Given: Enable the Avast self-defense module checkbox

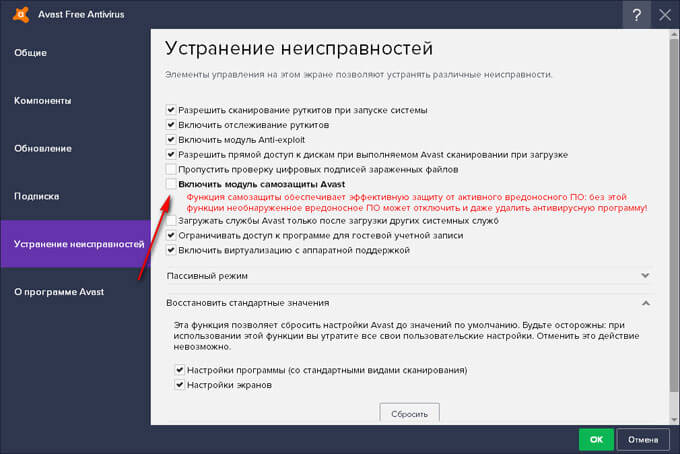Looking at the screenshot, I should coord(171,184).
